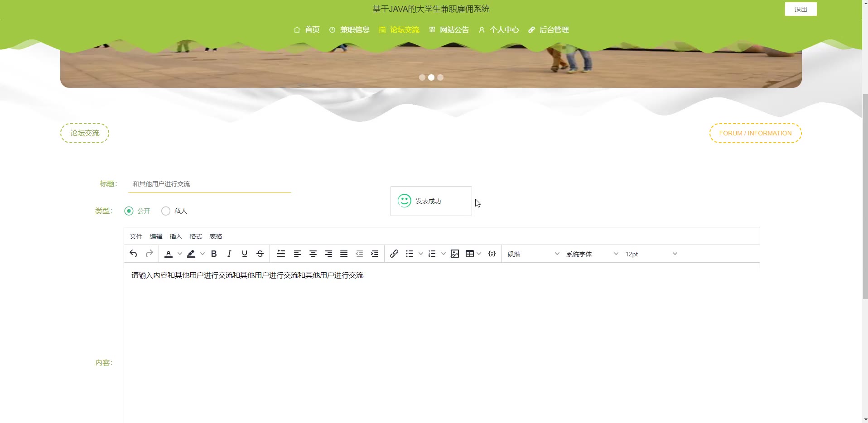Screen dimensions: 868x423
Task: Open 个人中心 navigation item
Action: pos(499,30)
